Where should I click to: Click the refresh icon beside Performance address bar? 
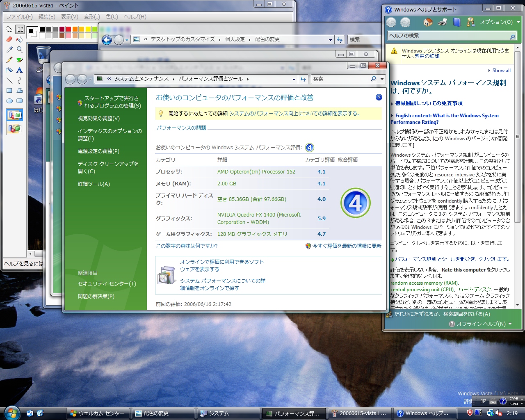pos(303,79)
